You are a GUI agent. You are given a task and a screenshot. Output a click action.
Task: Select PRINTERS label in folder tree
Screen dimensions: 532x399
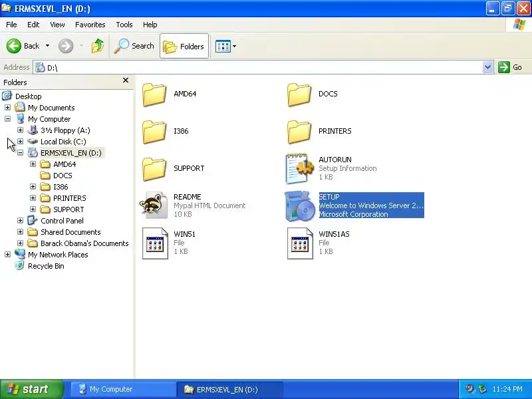coord(70,198)
